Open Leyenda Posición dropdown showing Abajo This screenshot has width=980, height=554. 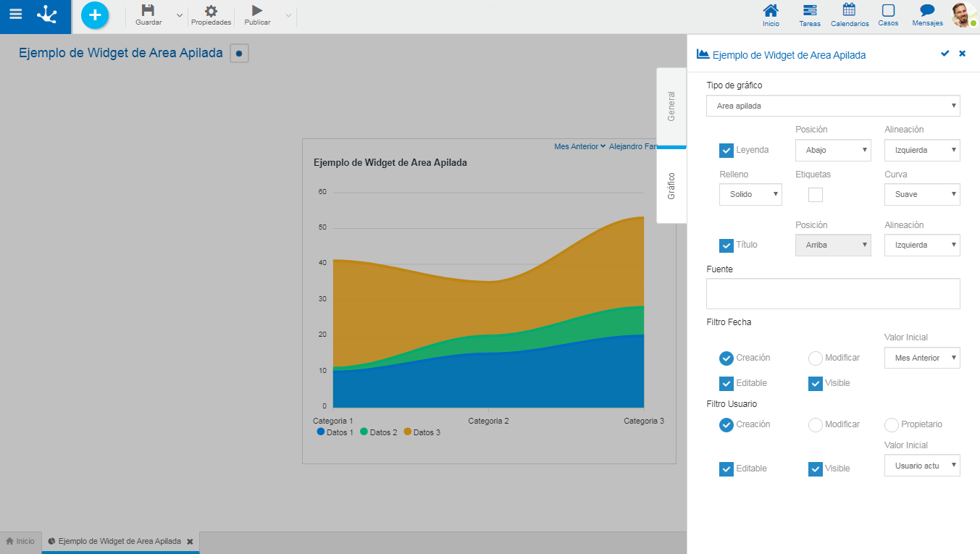tap(833, 150)
